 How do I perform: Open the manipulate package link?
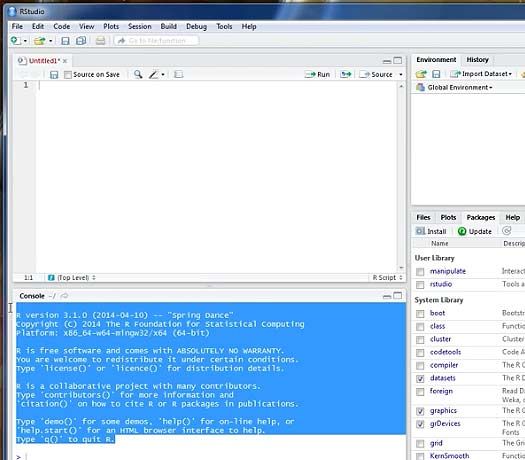click(448, 271)
